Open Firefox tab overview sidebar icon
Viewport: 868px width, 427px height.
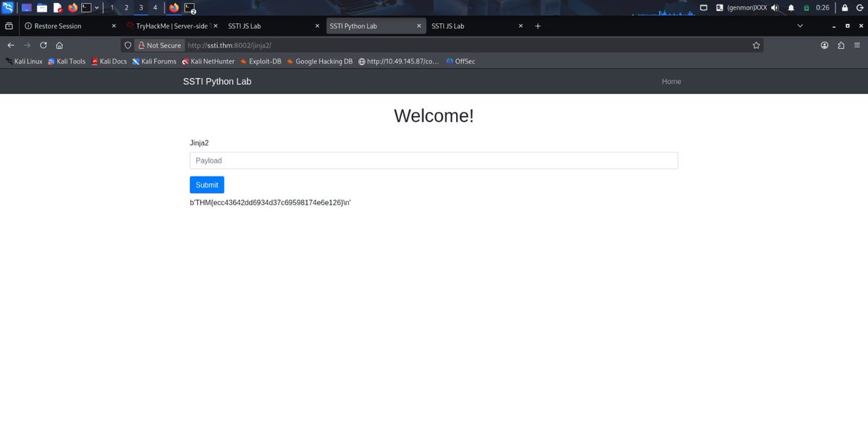pos(9,26)
